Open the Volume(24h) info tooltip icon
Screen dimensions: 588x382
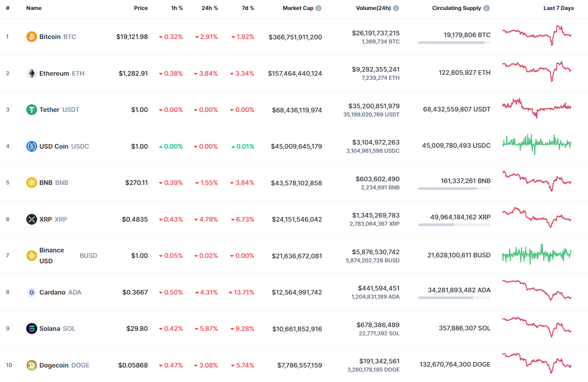pos(396,8)
